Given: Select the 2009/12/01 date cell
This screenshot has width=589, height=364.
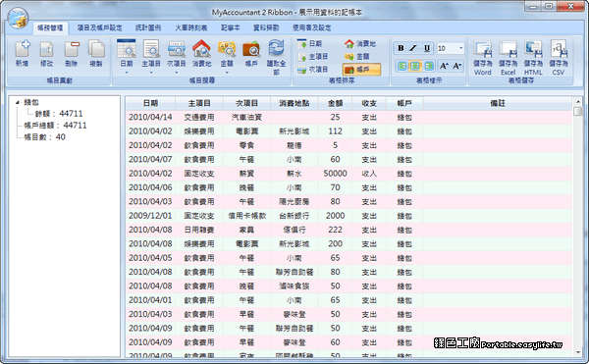Looking at the screenshot, I should 150,216.
